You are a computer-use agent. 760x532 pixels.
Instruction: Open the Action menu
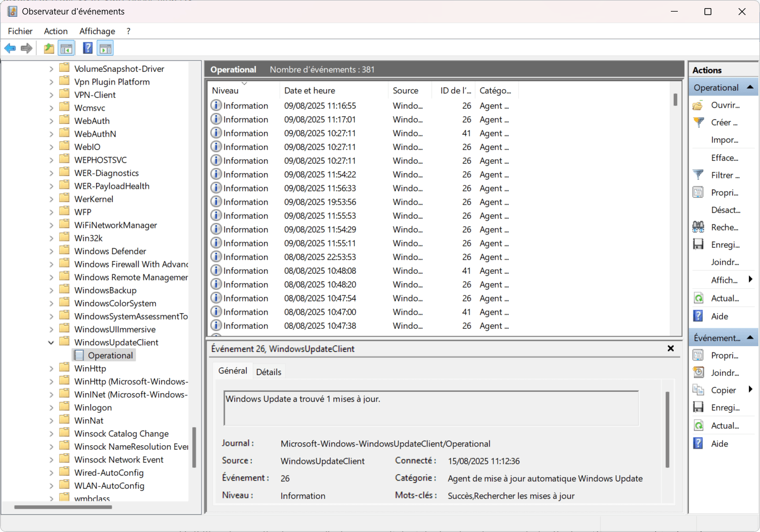(56, 31)
